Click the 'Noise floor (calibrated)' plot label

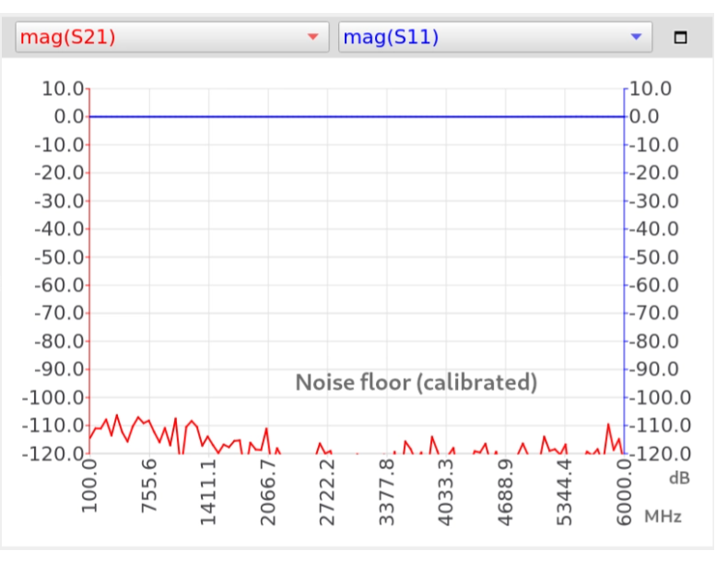[x=416, y=381]
